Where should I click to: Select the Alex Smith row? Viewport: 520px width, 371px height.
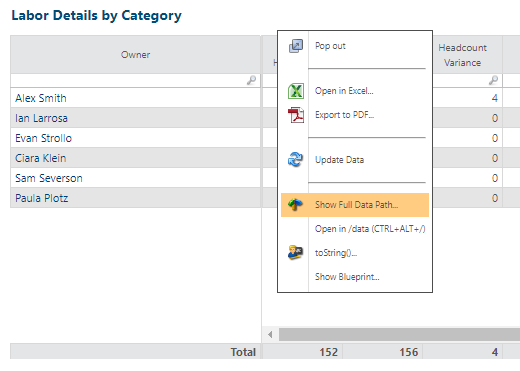pyautogui.click(x=135, y=98)
